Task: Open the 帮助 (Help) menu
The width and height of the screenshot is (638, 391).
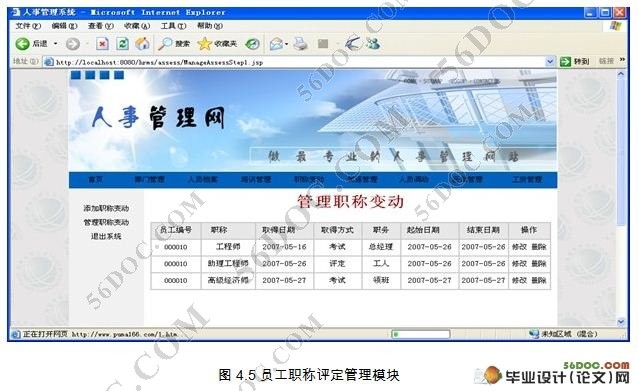Action: 210,26
